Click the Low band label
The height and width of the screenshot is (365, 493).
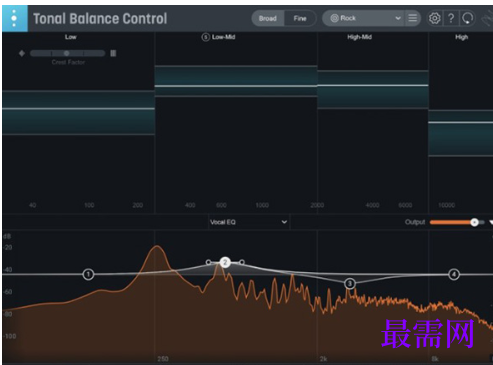[71, 37]
